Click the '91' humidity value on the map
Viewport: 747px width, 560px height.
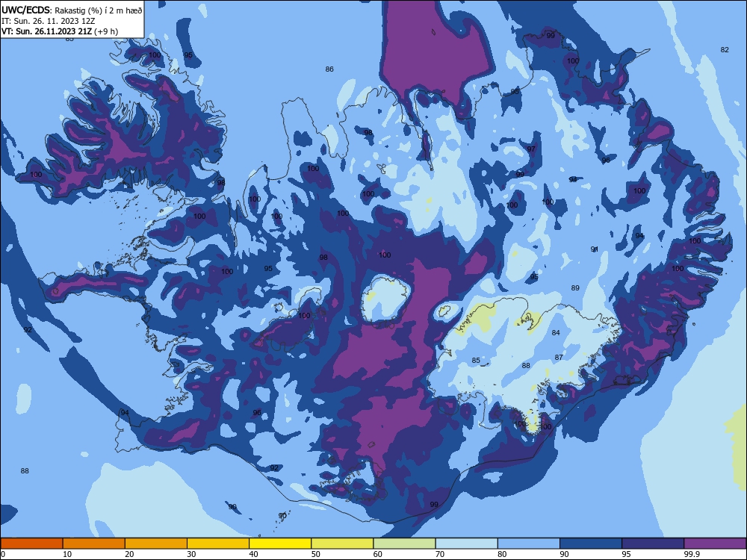594,249
